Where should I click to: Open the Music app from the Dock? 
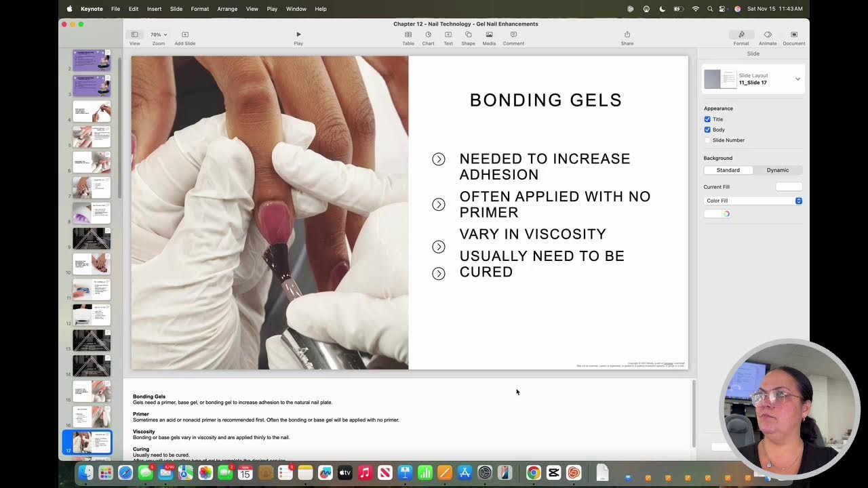pyautogui.click(x=365, y=472)
